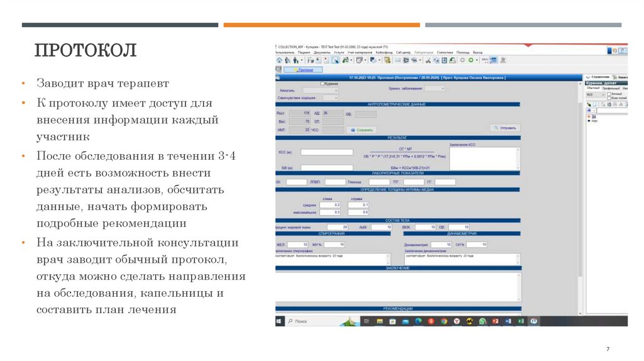This screenshot has height=361, width=644.
Task: Select the Да option in reference list
Action: [594, 117]
